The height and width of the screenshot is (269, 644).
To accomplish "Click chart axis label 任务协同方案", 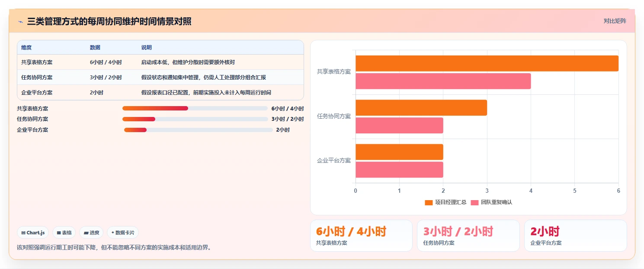I will 334,117.
